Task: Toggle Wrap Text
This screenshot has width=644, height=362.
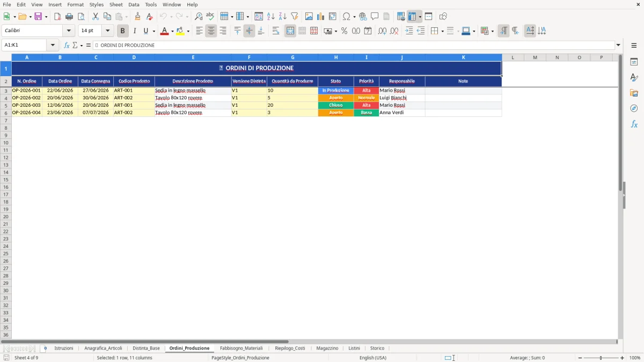Action: pyautogui.click(x=276, y=31)
